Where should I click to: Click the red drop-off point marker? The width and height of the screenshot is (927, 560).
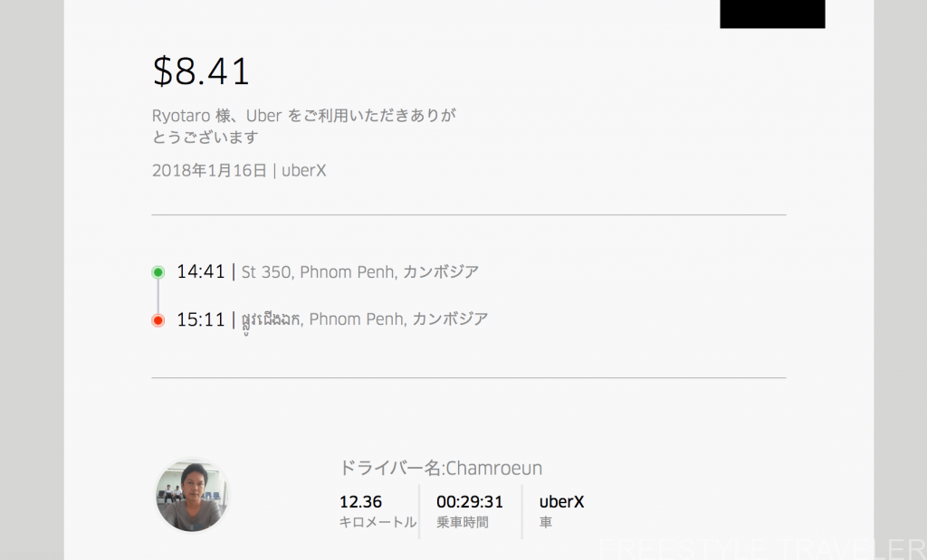click(x=158, y=321)
